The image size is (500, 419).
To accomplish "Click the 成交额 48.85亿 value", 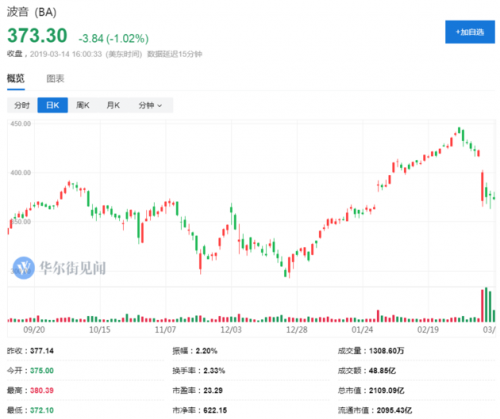I will pos(382,371).
